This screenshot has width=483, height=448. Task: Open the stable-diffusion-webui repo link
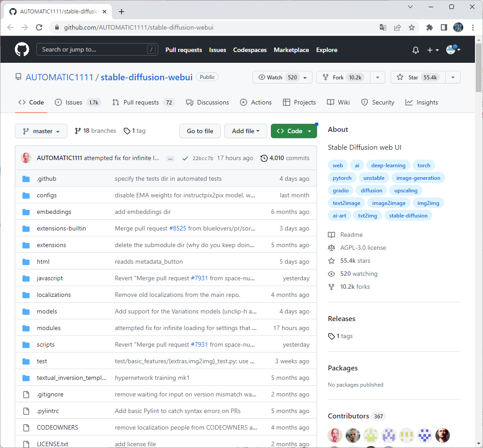[x=147, y=77]
